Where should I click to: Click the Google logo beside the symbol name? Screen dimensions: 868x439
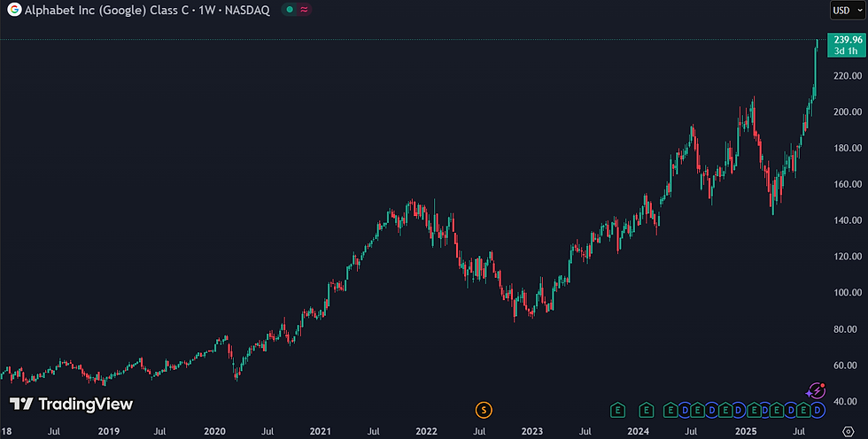[x=14, y=10]
